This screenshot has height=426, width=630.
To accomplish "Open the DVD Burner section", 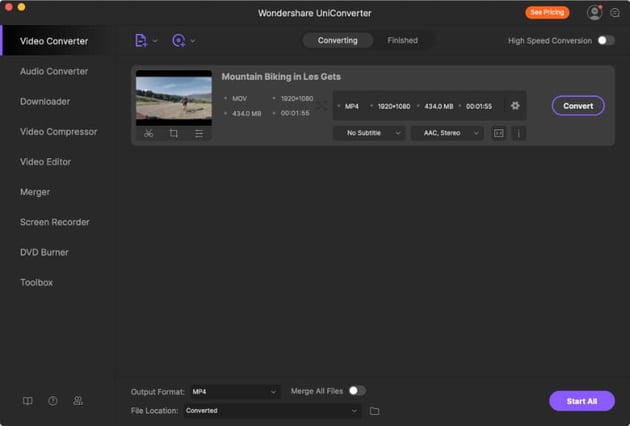I will pos(44,252).
